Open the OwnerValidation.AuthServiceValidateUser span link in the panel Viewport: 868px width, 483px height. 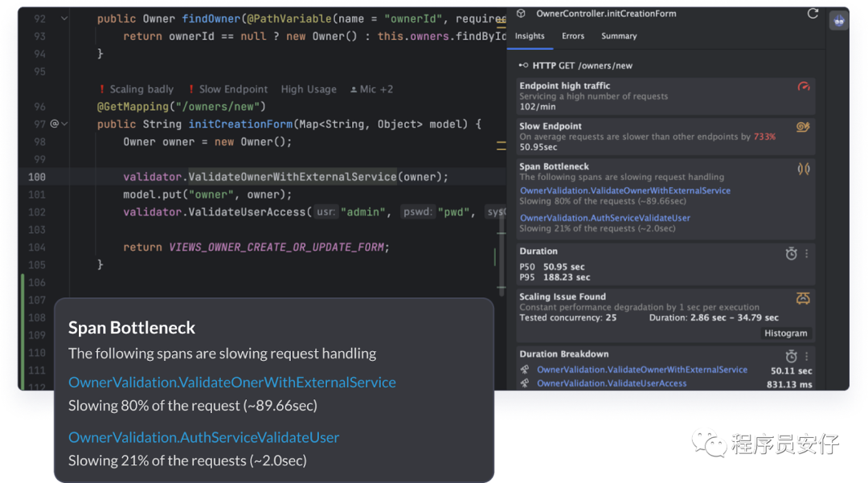604,218
